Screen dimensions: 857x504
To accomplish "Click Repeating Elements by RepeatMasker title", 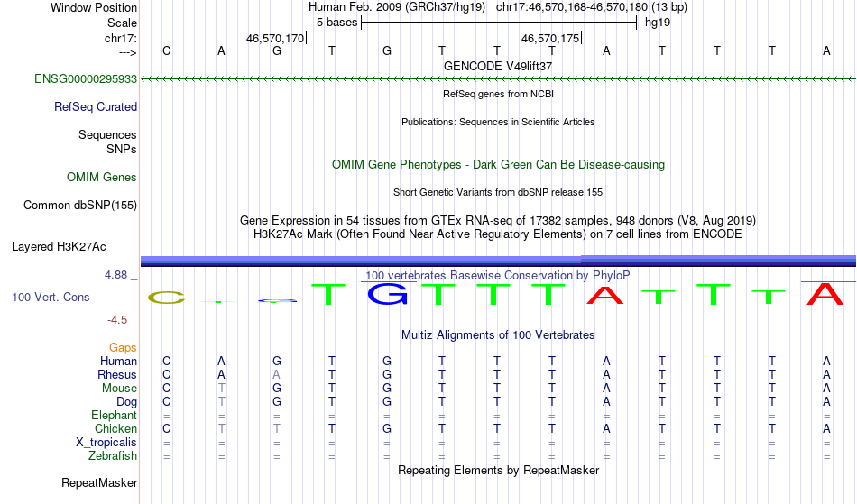I will pos(499,470).
